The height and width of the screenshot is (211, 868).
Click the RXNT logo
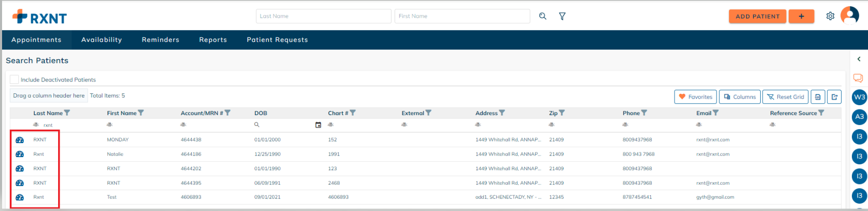pos(39,17)
